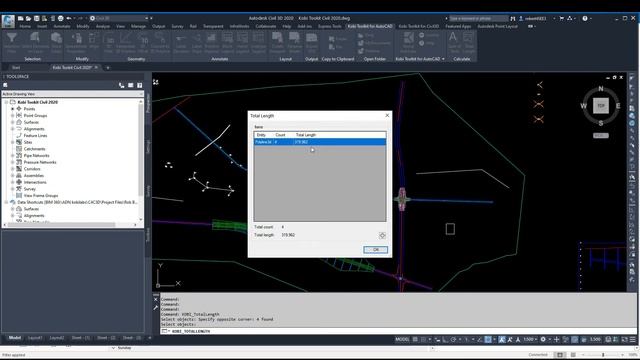Screen dimensions: 640x360
Task: Click the TOP face of the ViewCube
Action: (x=600, y=106)
